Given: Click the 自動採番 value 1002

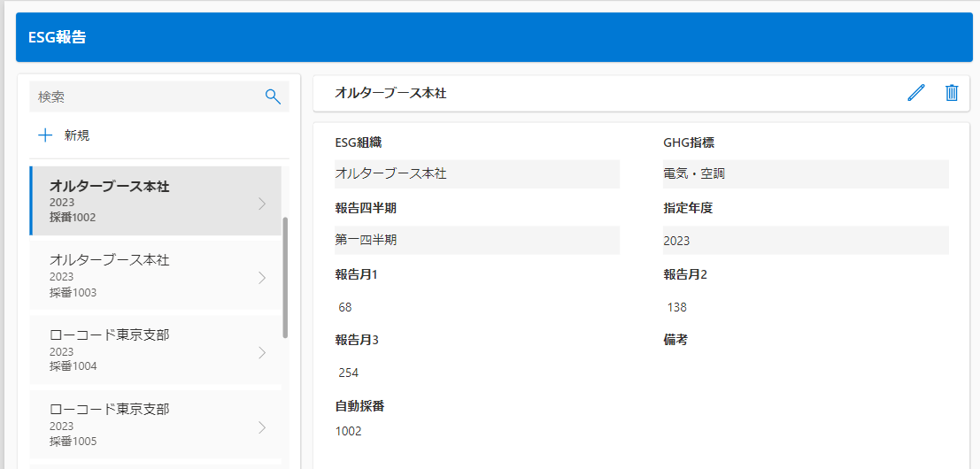Looking at the screenshot, I should [348, 431].
